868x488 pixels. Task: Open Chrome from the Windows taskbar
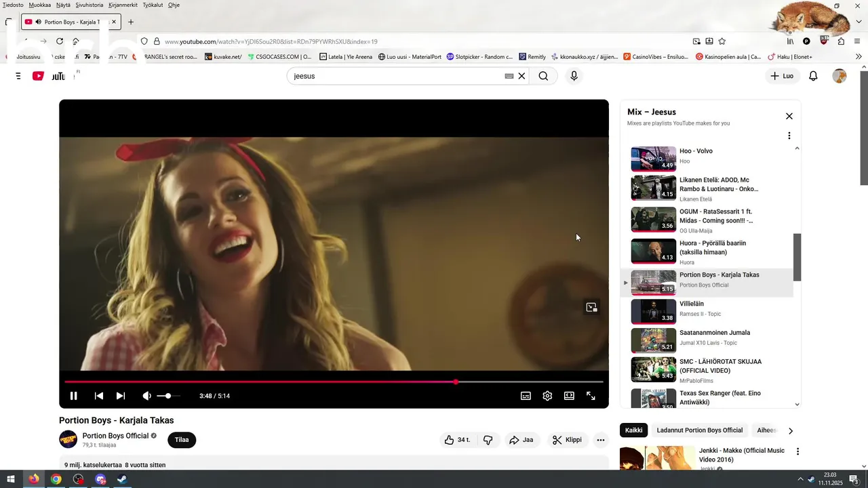[x=56, y=479]
